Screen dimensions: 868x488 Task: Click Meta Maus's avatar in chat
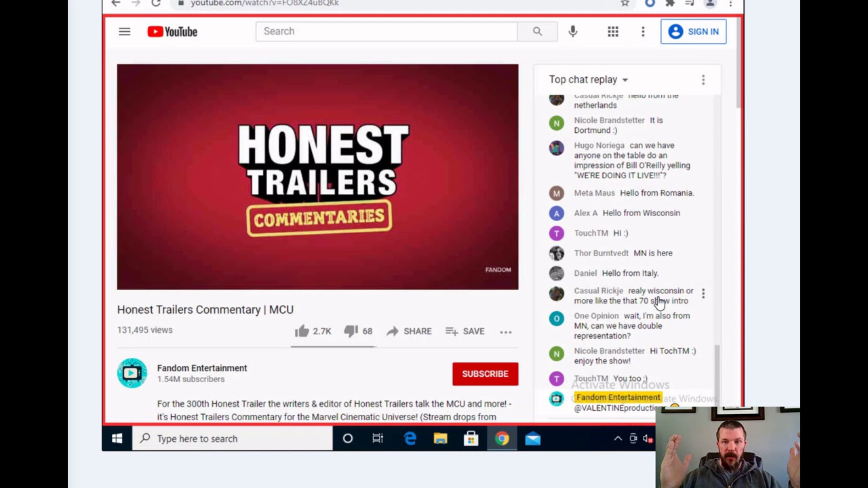point(557,193)
